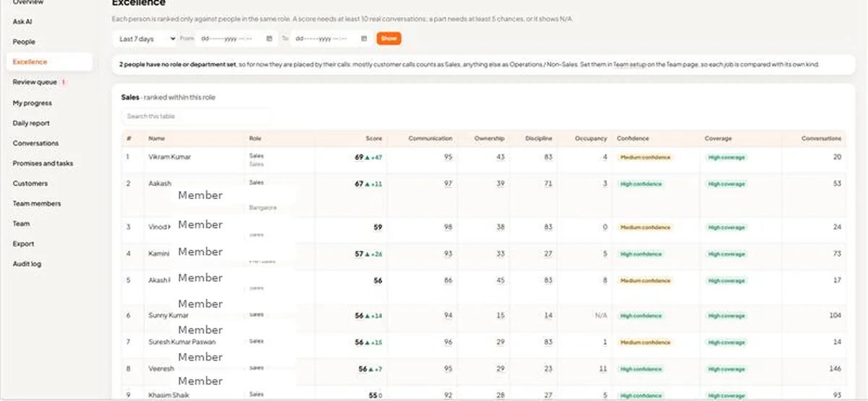868x401 pixels.
Task: Open the To date calendar picker icon
Action: (364, 38)
